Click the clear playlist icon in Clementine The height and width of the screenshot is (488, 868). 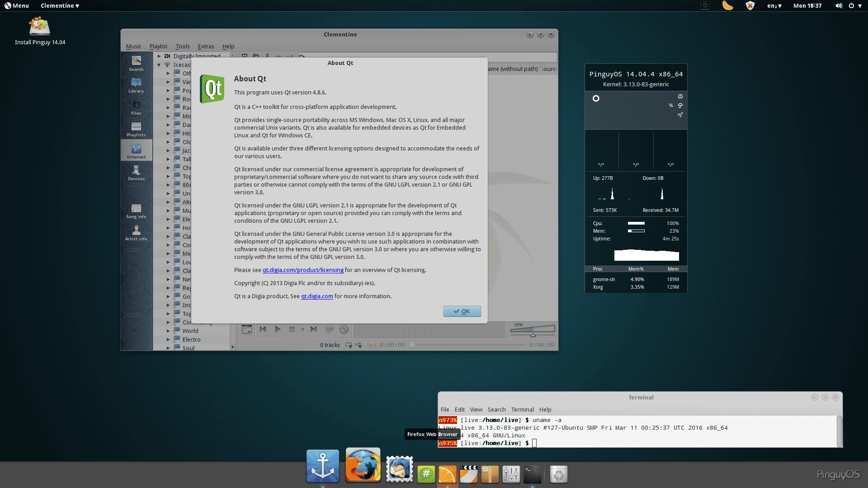click(x=246, y=329)
